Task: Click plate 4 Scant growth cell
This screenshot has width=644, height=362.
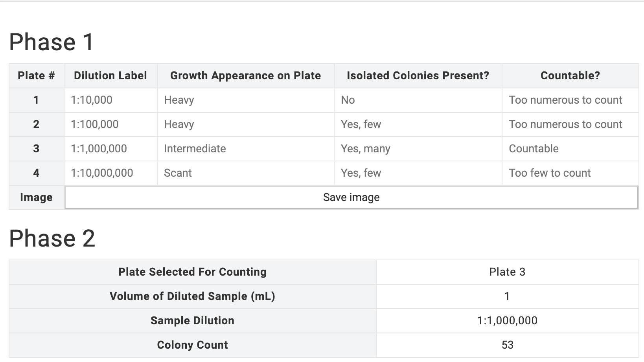Action: [245, 173]
